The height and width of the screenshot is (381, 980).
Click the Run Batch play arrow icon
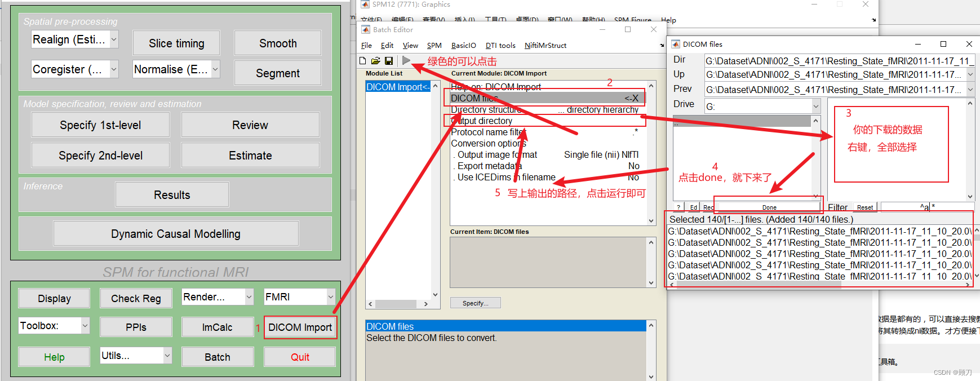[406, 60]
